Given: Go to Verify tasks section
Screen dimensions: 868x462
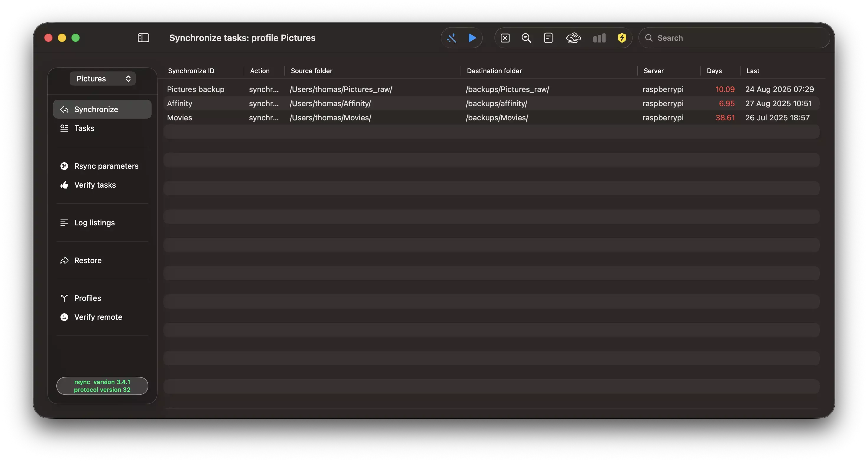Looking at the screenshot, I should pyautogui.click(x=95, y=185).
